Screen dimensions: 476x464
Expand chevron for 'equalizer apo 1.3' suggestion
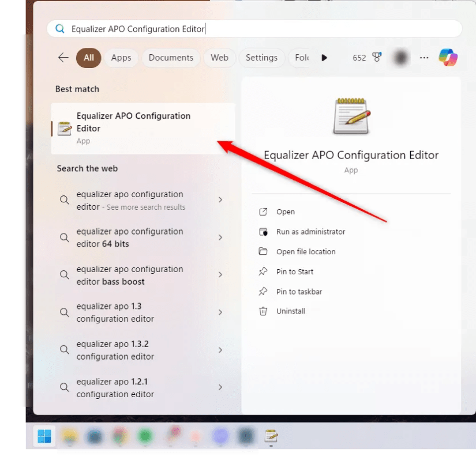[220, 312]
